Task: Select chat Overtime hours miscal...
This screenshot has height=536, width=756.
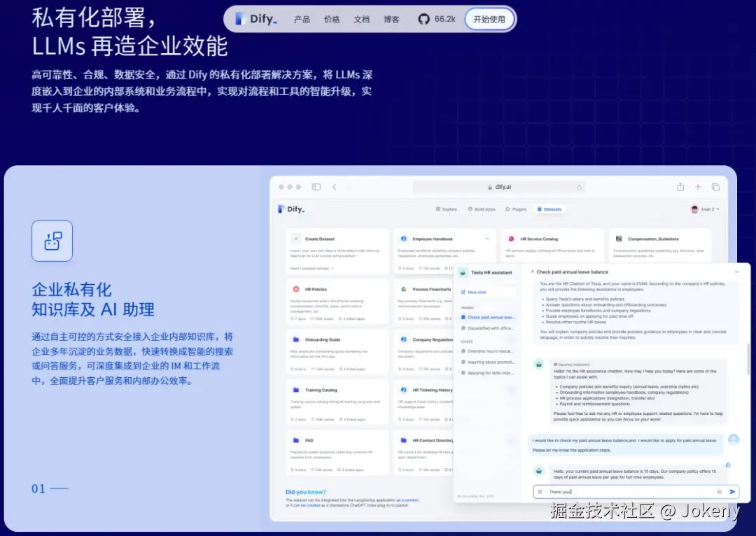Action: pos(488,351)
